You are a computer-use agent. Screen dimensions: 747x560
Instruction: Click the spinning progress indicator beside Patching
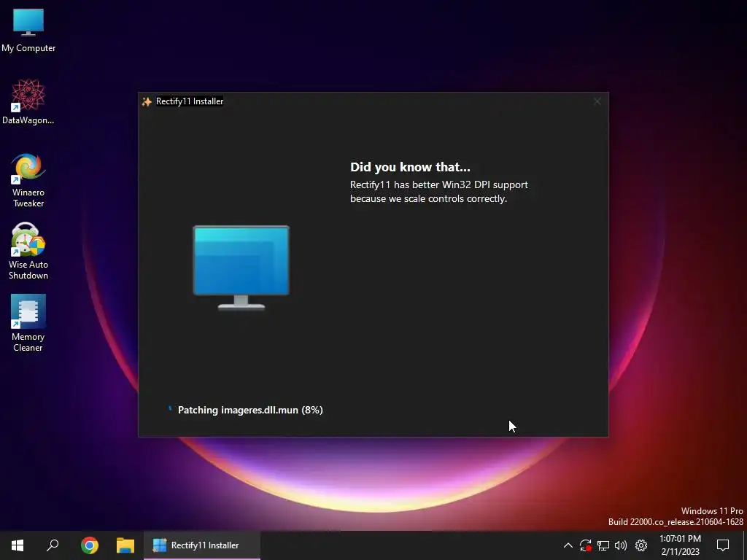coord(169,408)
